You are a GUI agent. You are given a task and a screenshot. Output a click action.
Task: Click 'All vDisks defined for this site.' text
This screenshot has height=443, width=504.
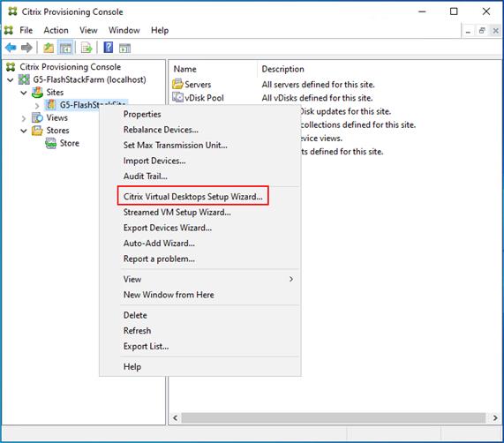pyautogui.click(x=317, y=98)
